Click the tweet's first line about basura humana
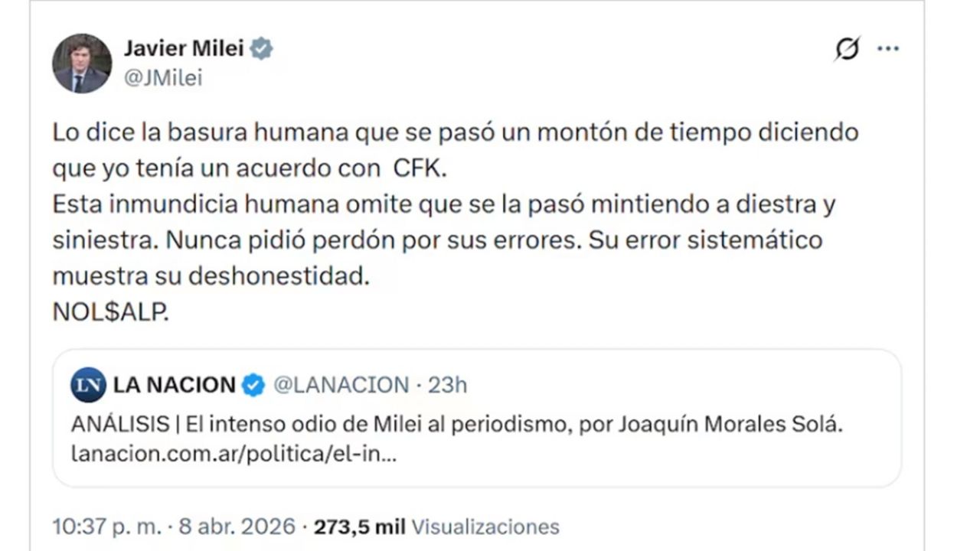This screenshot has height=551, width=980. tap(455, 132)
